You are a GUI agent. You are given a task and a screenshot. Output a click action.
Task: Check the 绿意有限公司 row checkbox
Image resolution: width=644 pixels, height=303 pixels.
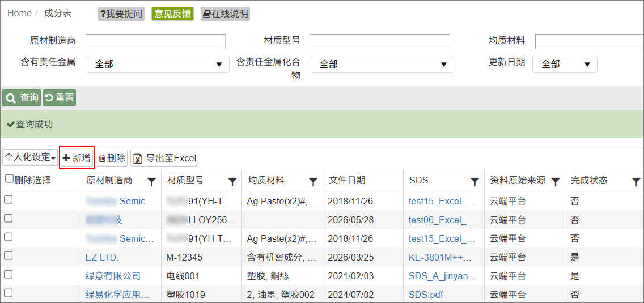(8, 274)
